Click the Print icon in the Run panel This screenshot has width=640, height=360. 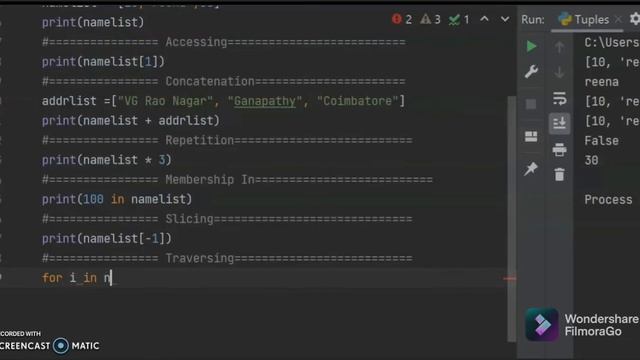[559, 150]
